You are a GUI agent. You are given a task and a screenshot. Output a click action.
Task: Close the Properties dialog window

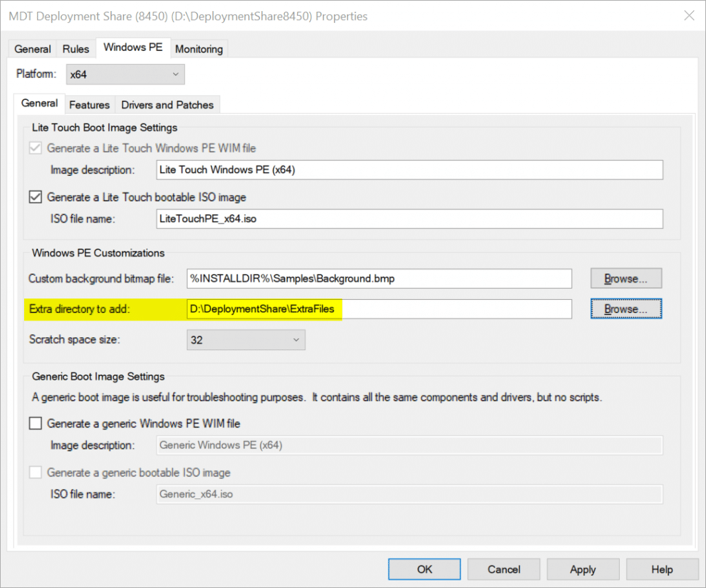click(689, 16)
